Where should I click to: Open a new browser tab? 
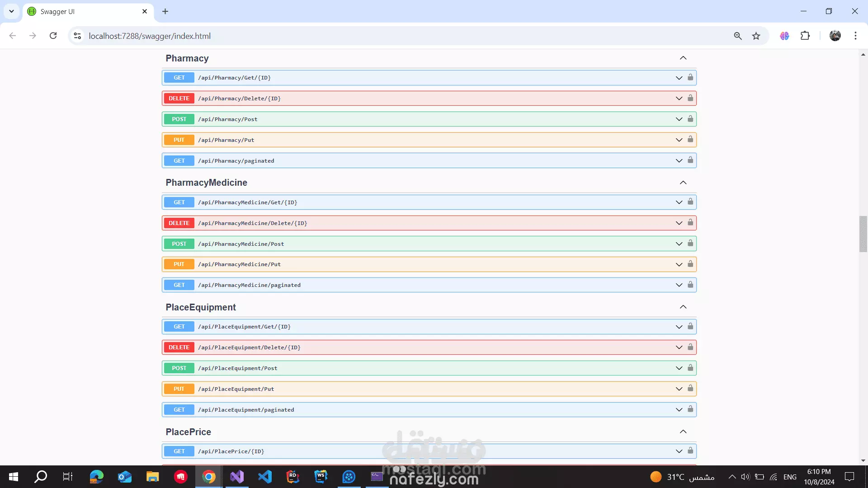pyautogui.click(x=165, y=11)
